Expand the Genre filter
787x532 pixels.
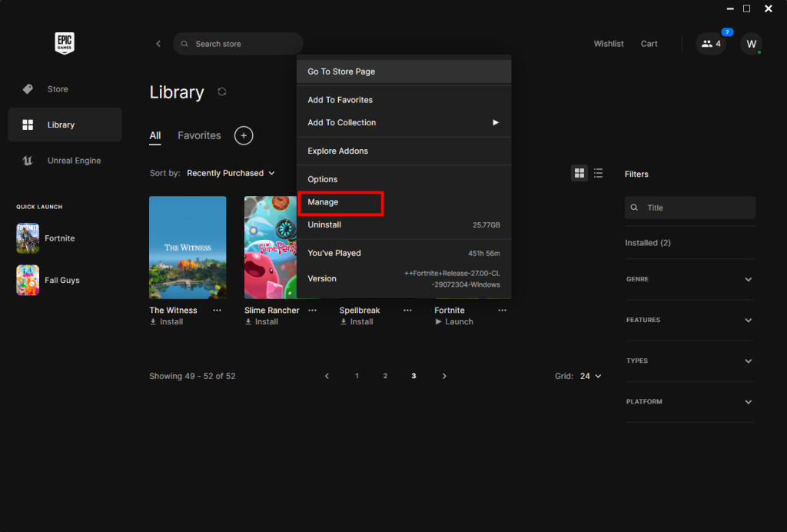click(x=690, y=279)
